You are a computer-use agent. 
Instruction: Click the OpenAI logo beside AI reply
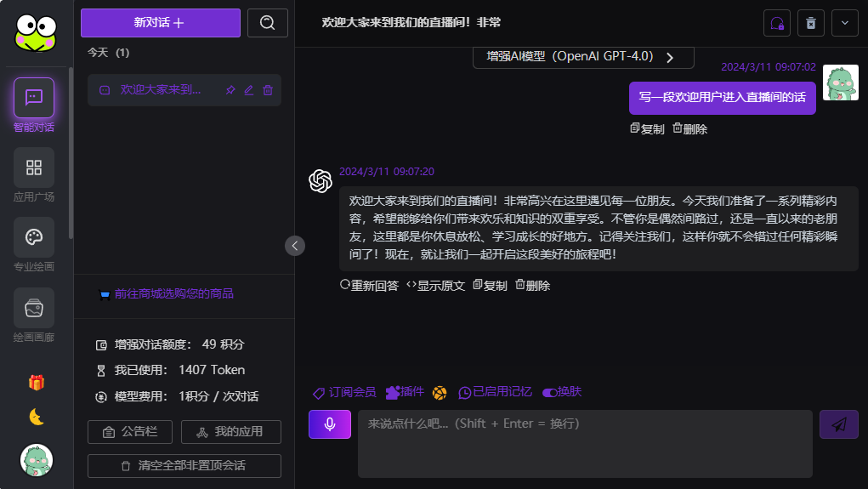(321, 181)
